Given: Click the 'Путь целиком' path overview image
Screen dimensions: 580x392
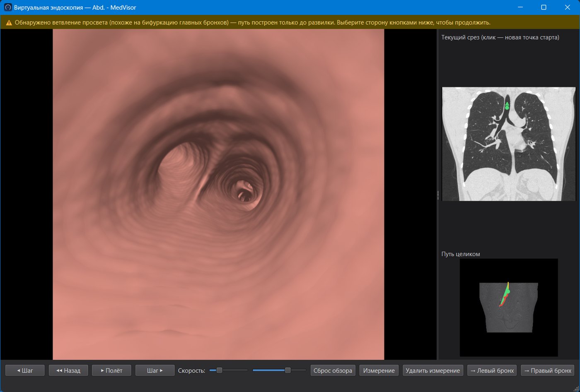Looking at the screenshot, I should click(x=509, y=308).
